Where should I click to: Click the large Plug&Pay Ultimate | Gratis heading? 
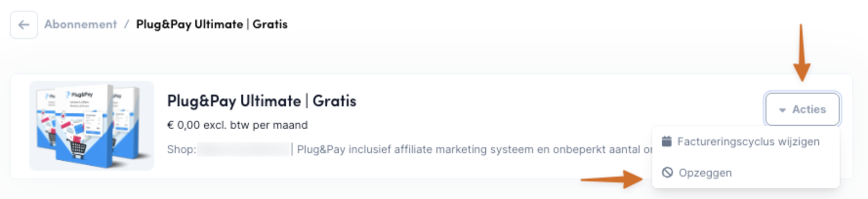(x=262, y=101)
